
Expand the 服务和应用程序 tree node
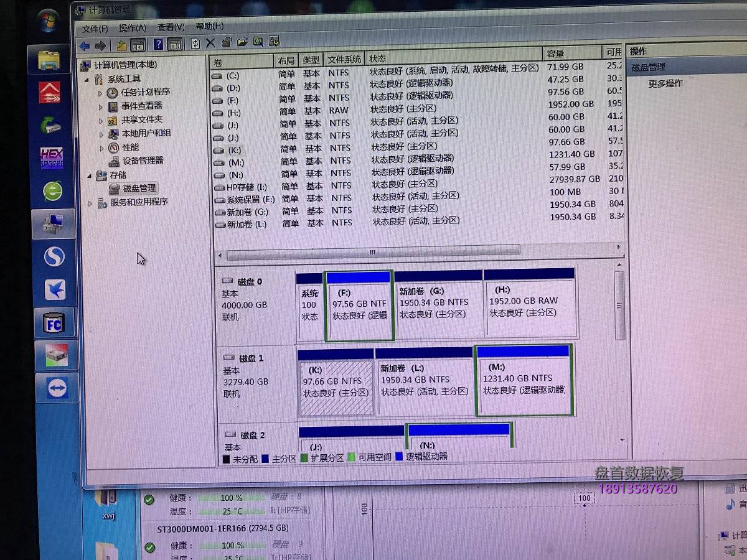tap(90, 203)
